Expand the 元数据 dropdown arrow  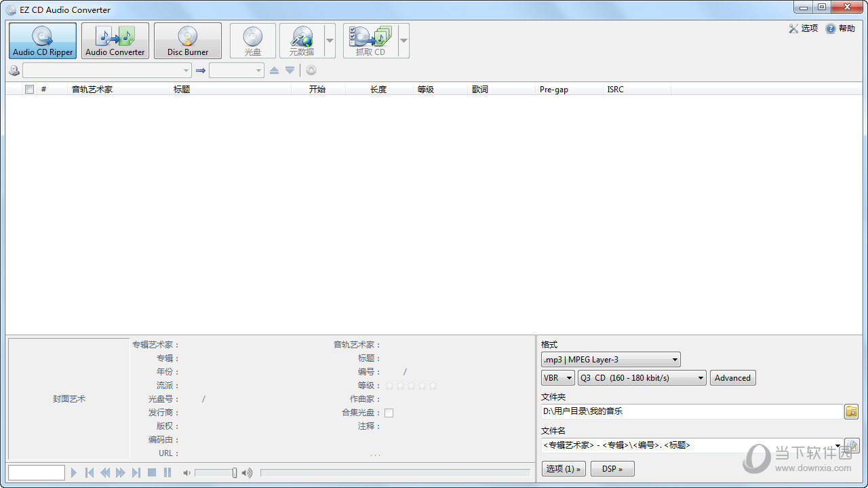(330, 41)
